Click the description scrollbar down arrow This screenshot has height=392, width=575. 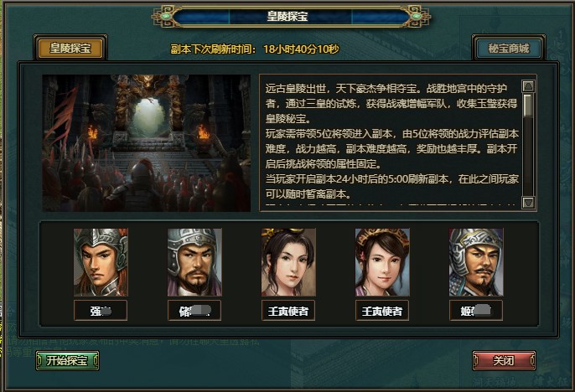528,203
